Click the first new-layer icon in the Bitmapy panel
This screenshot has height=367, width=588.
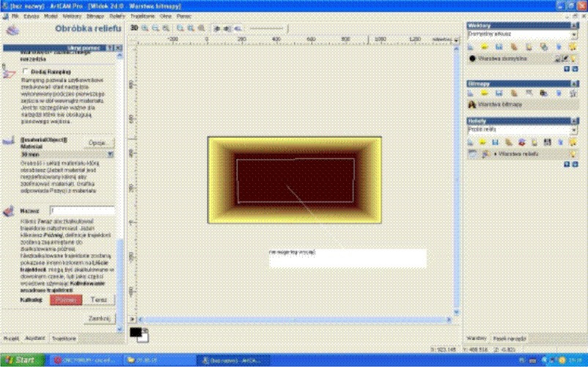point(470,93)
